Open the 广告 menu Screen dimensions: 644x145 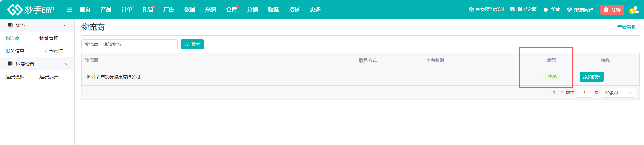pyautogui.click(x=169, y=10)
